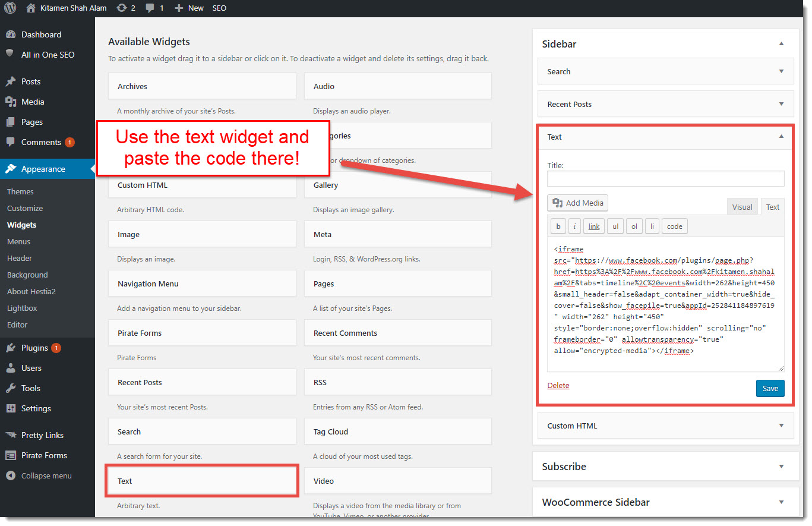Switch to the Text editor tab
The height and width of the screenshot is (526, 812).
tap(772, 207)
